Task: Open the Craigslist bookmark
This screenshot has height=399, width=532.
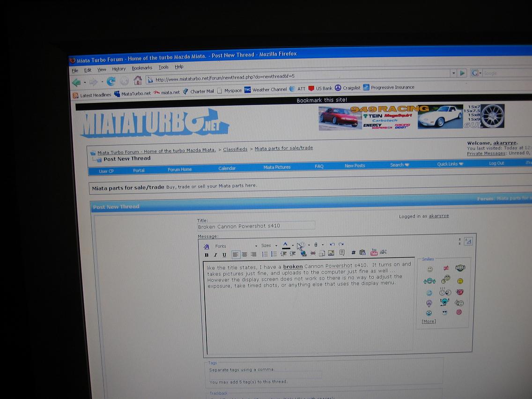Action: coord(347,88)
